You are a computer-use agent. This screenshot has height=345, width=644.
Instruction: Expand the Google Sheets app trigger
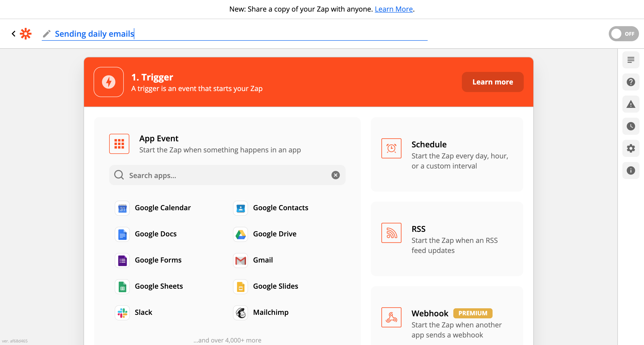[x=159, y=286]
